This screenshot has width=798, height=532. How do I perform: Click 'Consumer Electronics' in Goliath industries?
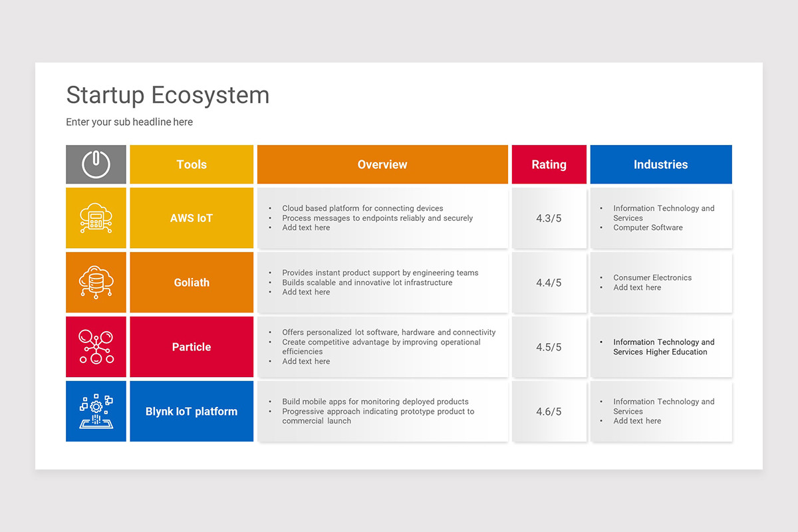pyautogui.click(x=652, y=278)
